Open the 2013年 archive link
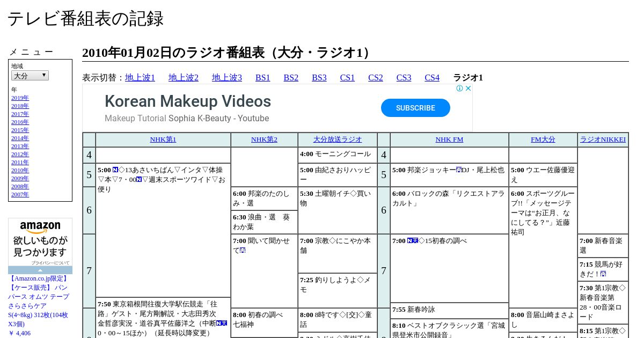 click(20, 146)
